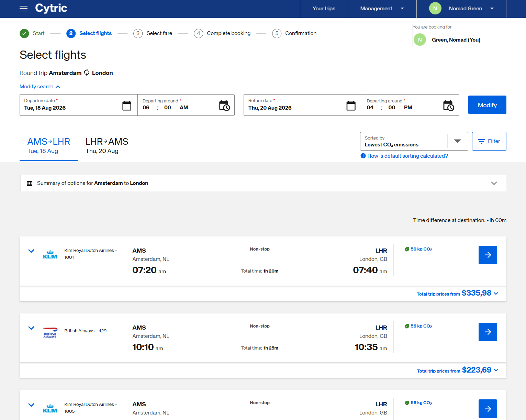The height and width of the screenshot is (420, 526).
Task: Click the round trip arrows icon
Action: point(87,73)
